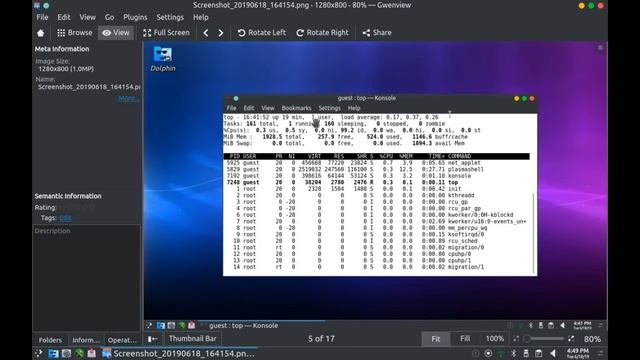640x360 pixels.
Task: Open the Share menu
Action: [x=377, y=33]
